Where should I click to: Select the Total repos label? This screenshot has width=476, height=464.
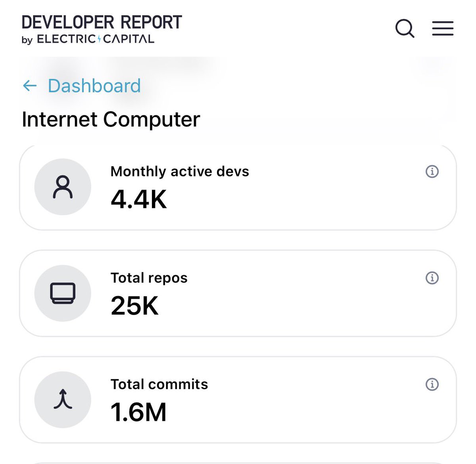[149, 278]
